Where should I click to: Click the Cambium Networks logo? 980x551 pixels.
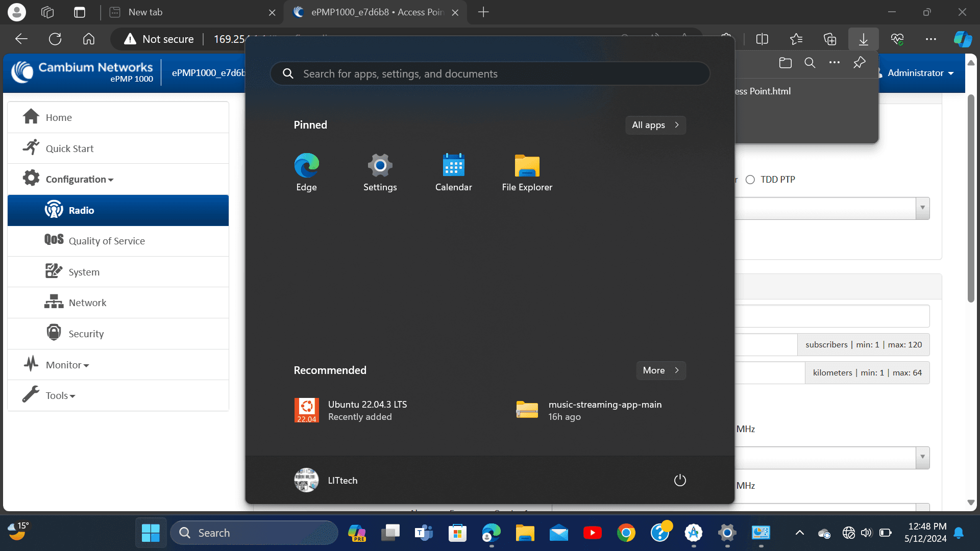tap(83, 72)
